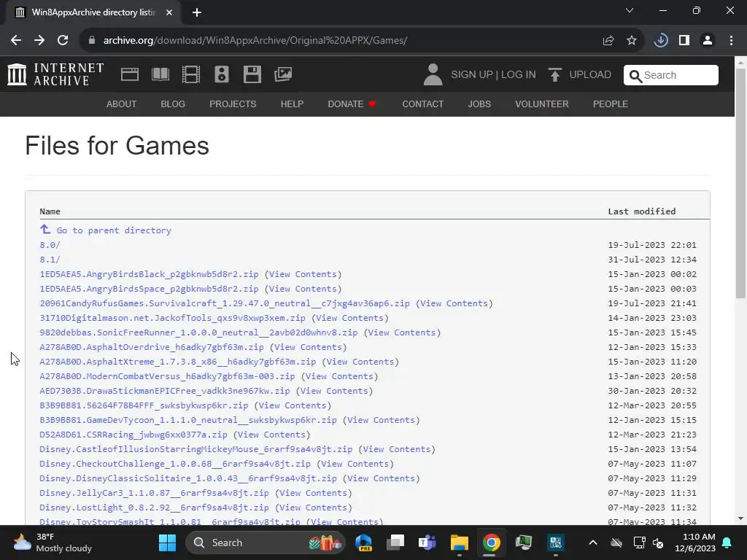
Task: Click the parent directory arrow icon
Action: coord(45,230)
